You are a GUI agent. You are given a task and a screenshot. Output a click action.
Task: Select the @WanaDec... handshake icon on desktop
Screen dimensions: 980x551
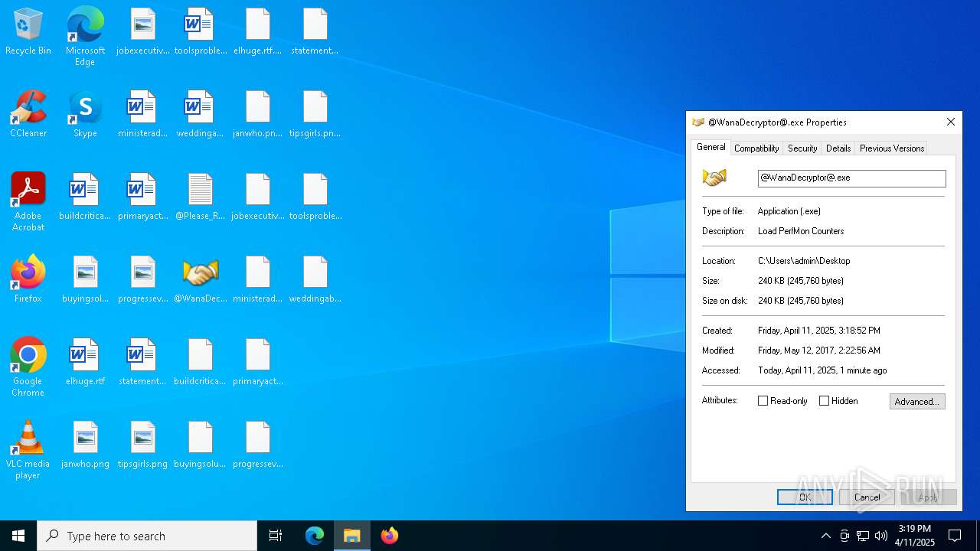click(201, 280)
